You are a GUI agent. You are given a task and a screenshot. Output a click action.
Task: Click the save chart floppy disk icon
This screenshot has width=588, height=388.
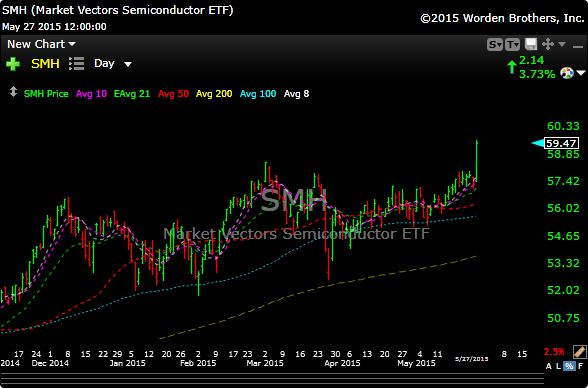point(531,44)
